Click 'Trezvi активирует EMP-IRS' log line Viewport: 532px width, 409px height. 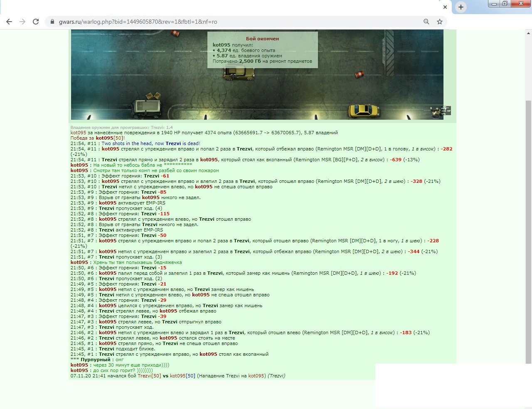(x=117, y=230)
